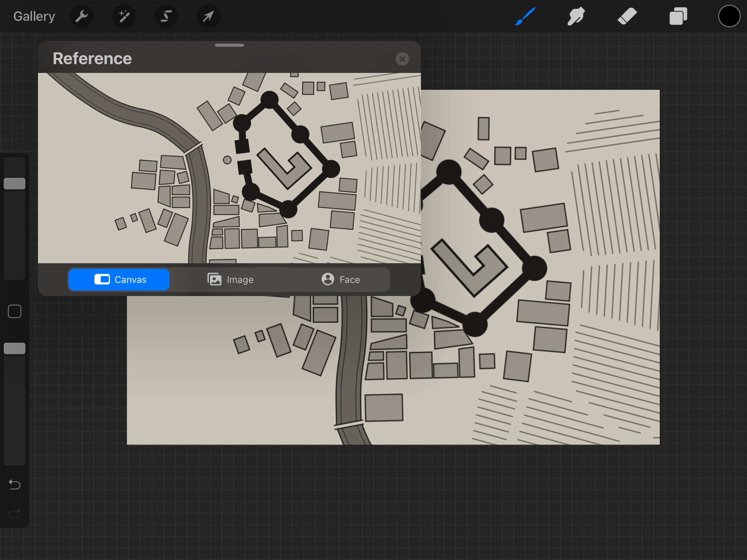This screenshot has width=747, height=560.
Task: Switch reference source to Face
Action: tap(340, 280)
